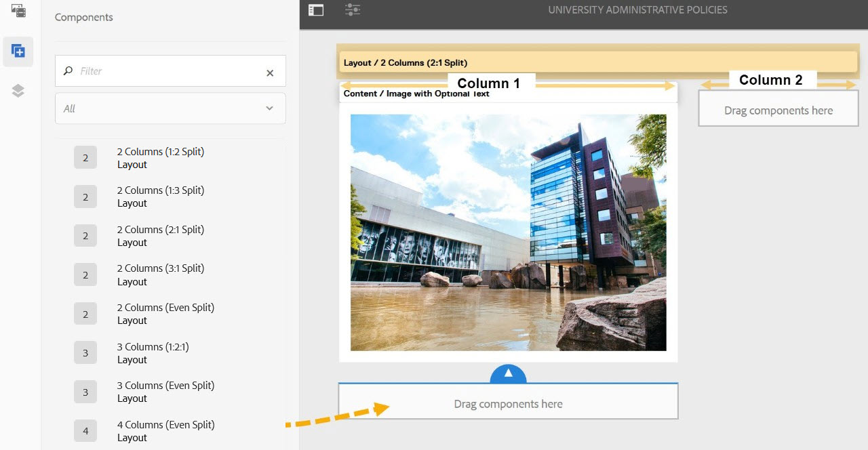Clear the component filter with X

[270, 73]
